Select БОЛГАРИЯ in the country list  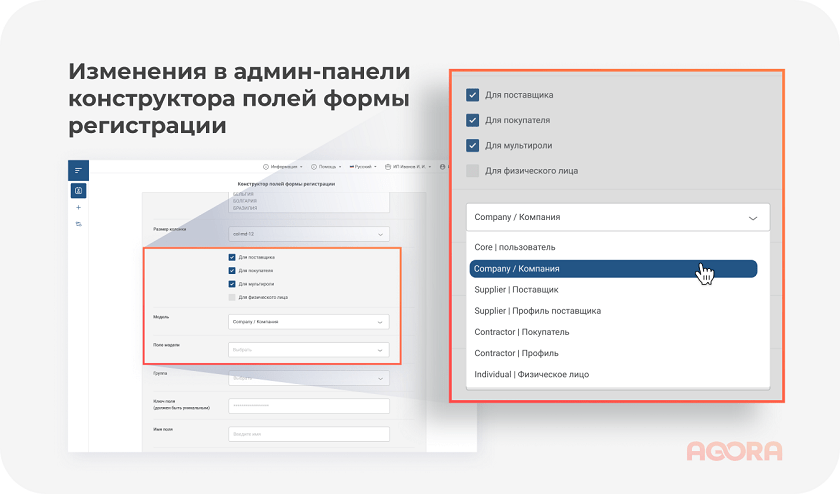click(245, 201)
